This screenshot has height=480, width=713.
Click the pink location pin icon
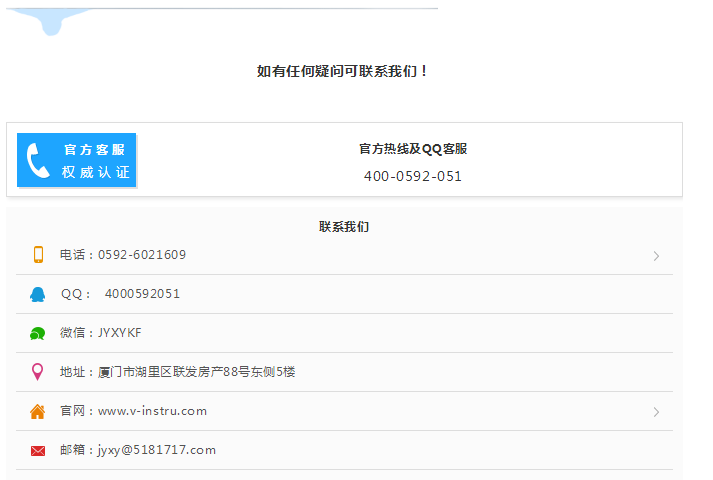point(38,372)
